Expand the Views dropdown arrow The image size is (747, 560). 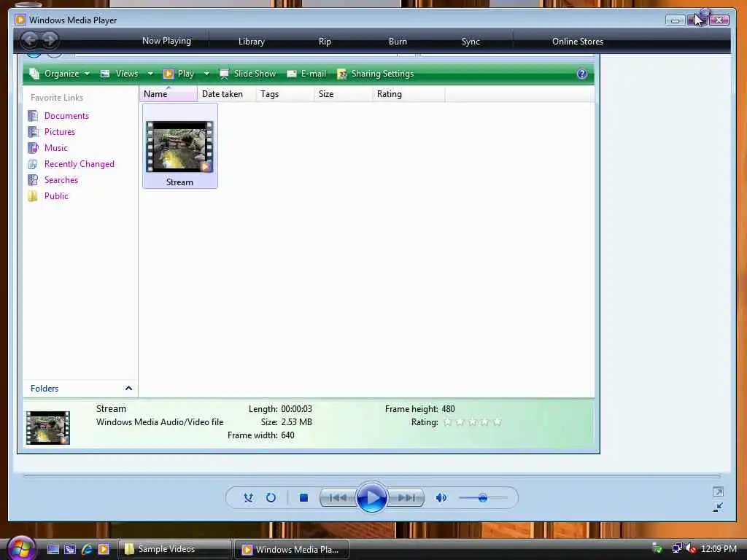tap(150, 74)
